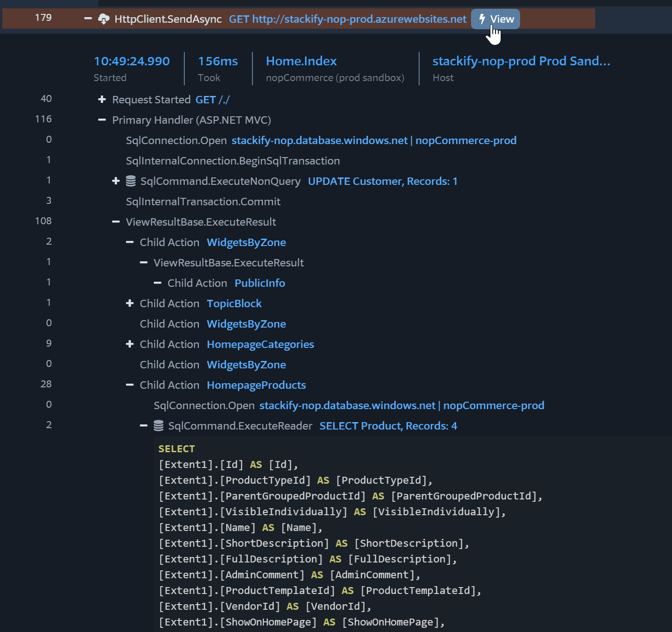Click database icon next to SqlCommand.ExecuteNonQuery

pos(131,181)
